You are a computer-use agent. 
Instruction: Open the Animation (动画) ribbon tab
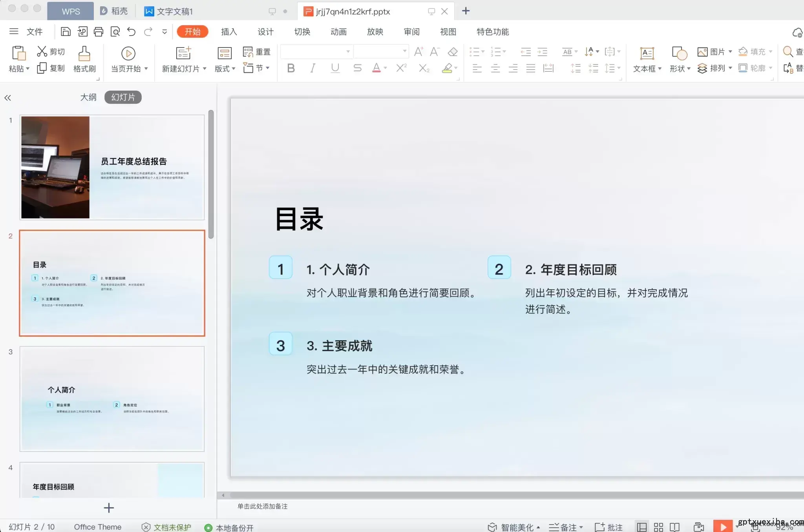338,32
